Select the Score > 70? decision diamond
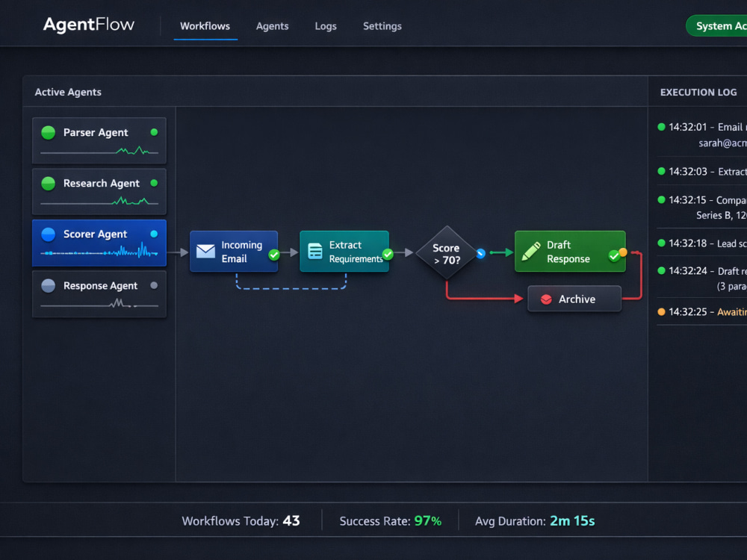Image resolution: width=747 pixels, height=560 pixels. [447, 253]
